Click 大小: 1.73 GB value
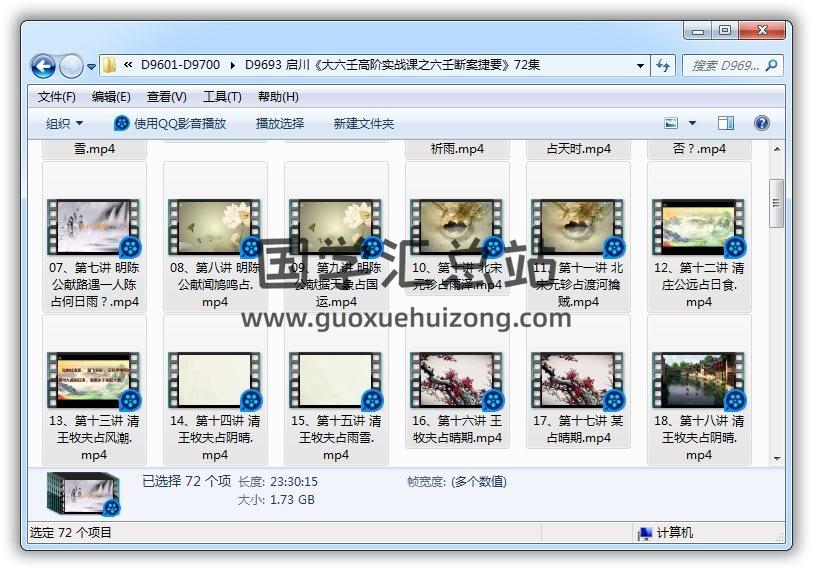813x571 pixels. 292,499
